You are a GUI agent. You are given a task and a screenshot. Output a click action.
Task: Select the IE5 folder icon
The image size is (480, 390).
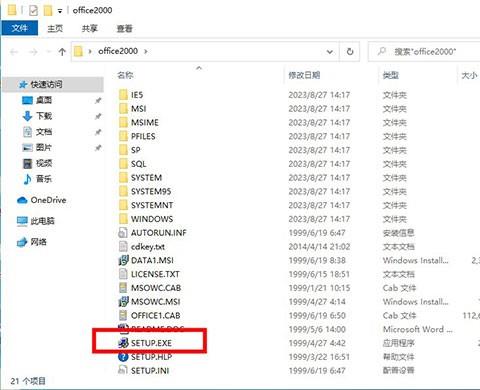(123, 95)
